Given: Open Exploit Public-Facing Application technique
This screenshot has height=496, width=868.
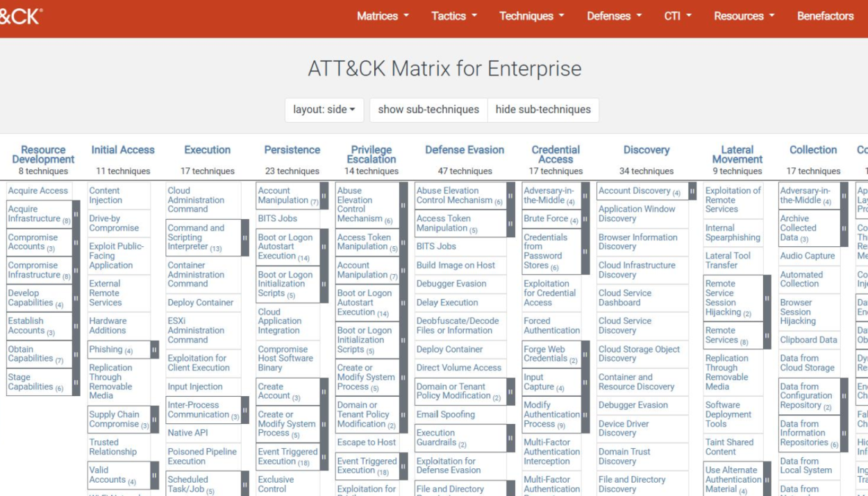Looking at the screenshot, I should click(x=116, y=256).
